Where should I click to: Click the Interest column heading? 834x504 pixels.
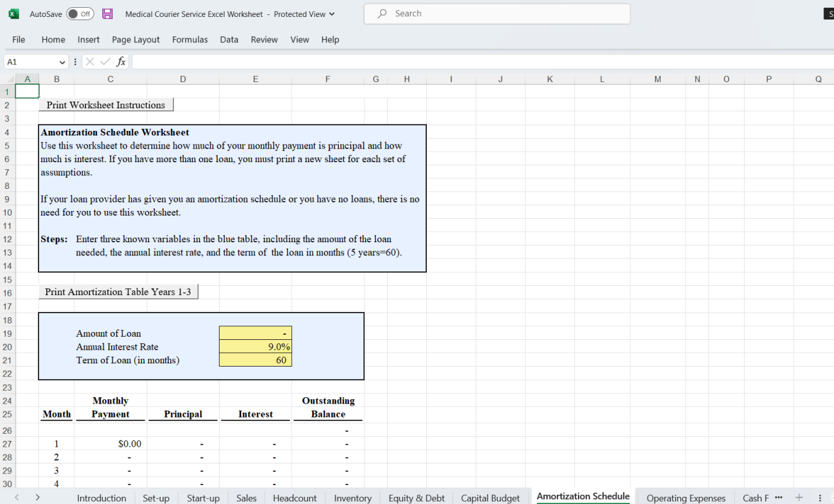click(x=255, y=414)
